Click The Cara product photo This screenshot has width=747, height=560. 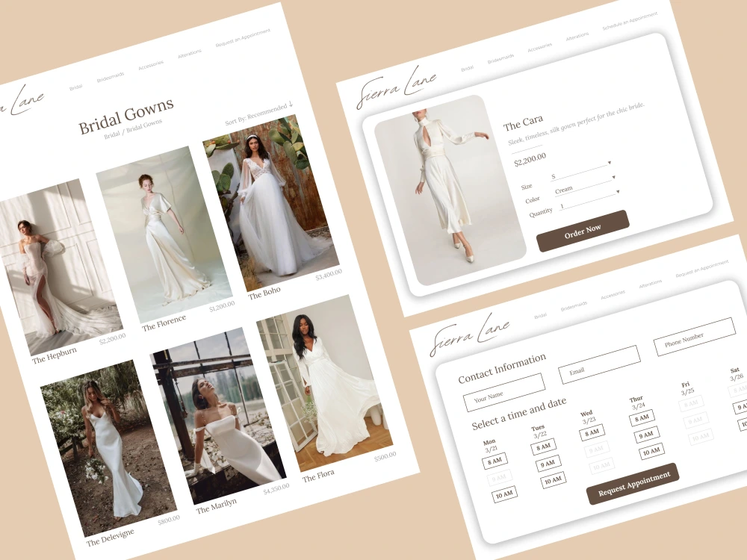tap(450, 190)
